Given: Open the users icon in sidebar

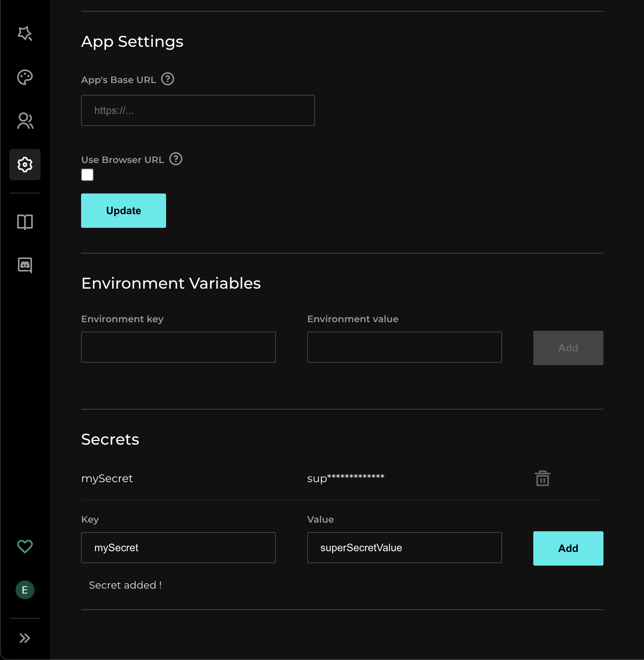Looking at the screenshot, I should tap(25, 121).
